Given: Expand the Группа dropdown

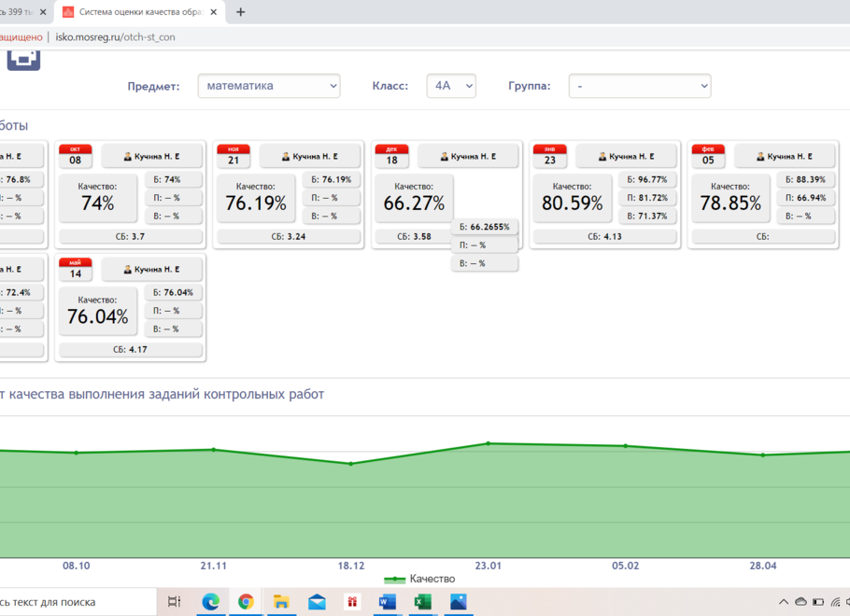Looking at the screenshot, I should [640, 86].
